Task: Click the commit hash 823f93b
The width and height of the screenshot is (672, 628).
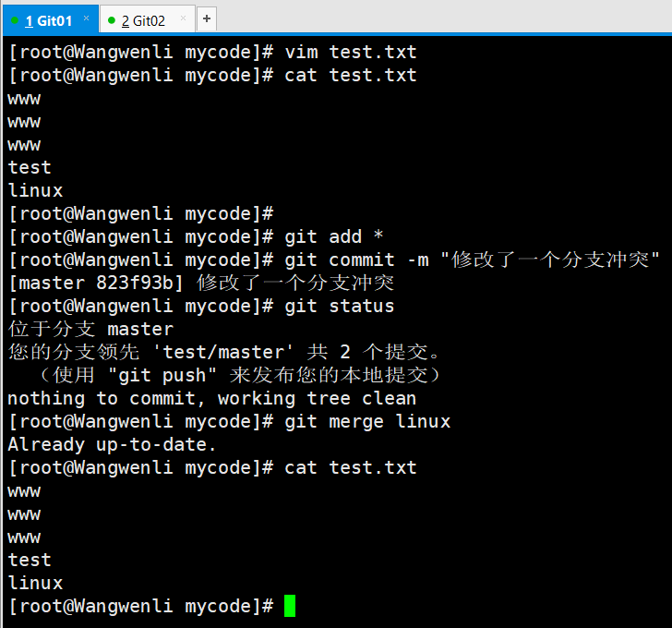Action: (135, 283)
